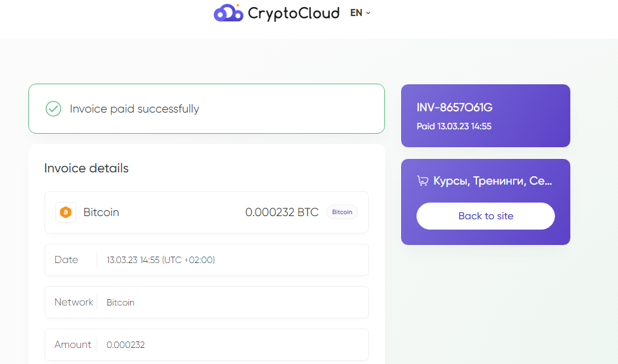The image size is (618, 364).
Task: Click the CryptoCloud brand name text
Action: click(294, 14)
